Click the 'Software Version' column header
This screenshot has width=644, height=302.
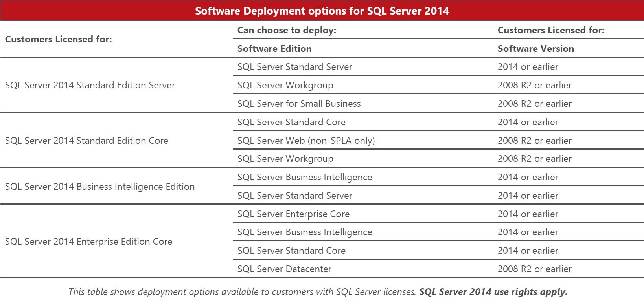(x=535, y=49)
